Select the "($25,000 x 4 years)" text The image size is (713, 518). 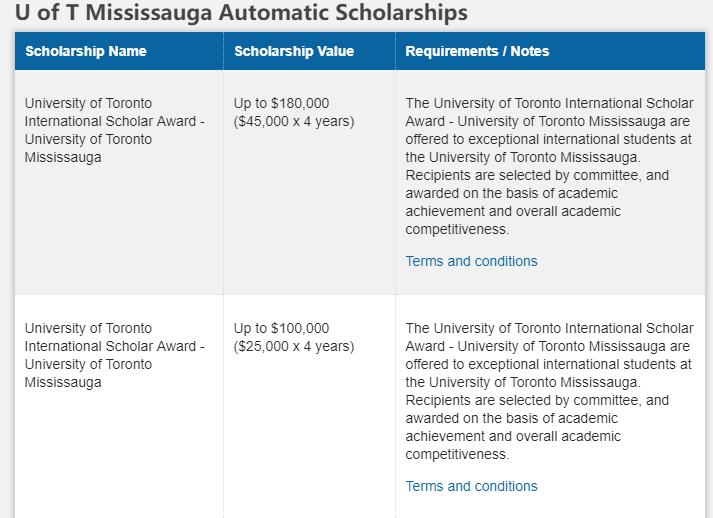[294, 346]
